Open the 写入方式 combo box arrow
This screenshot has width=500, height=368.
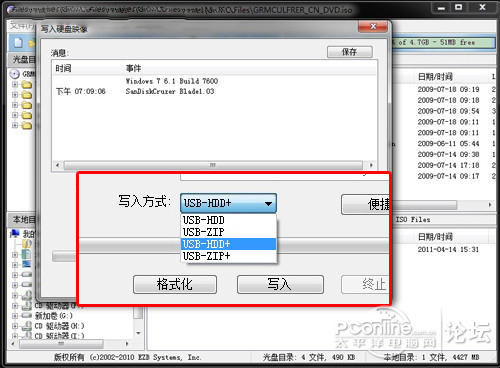click(268, 203)
